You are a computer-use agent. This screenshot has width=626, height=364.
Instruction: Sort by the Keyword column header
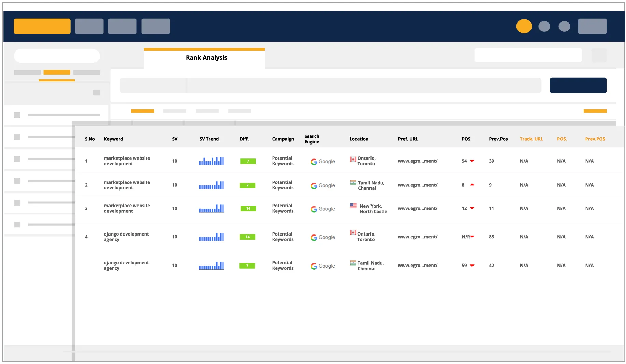tap(113, 139)
